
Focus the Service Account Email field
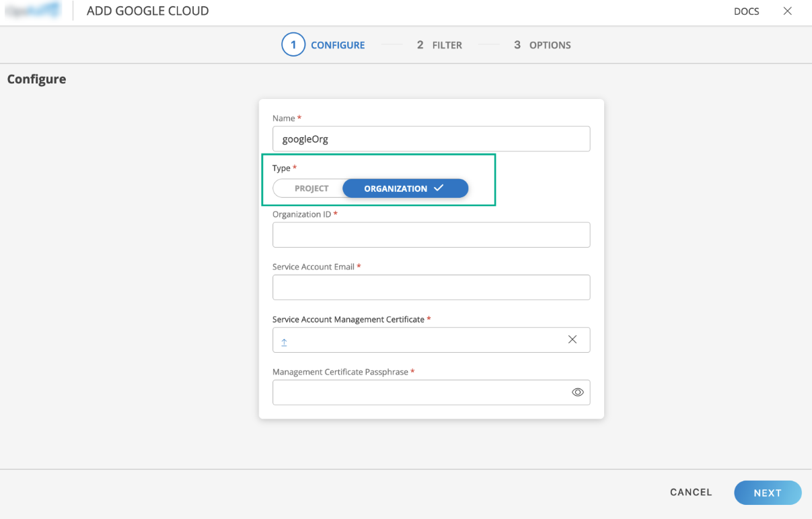point(431,287)
